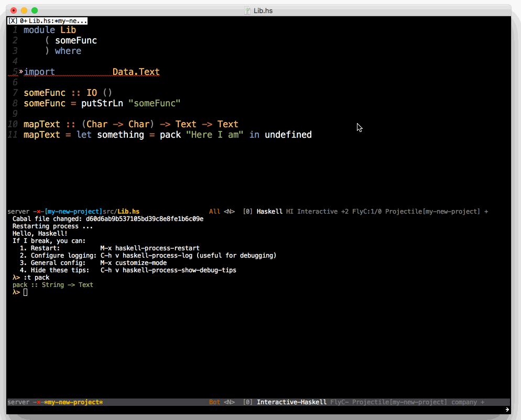Click line number 4 in the gutter
This screenshot has height=420, width=521.
coord(15,61)
